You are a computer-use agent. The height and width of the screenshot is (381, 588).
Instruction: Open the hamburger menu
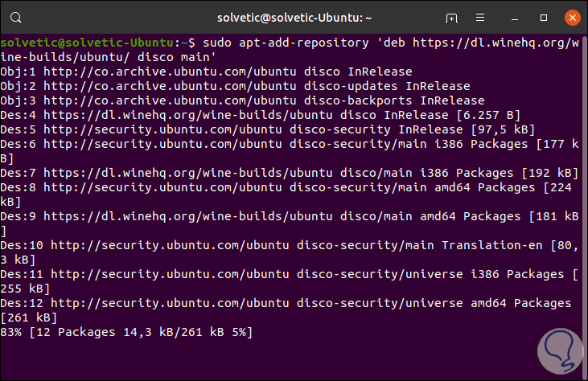pos(480,18)
